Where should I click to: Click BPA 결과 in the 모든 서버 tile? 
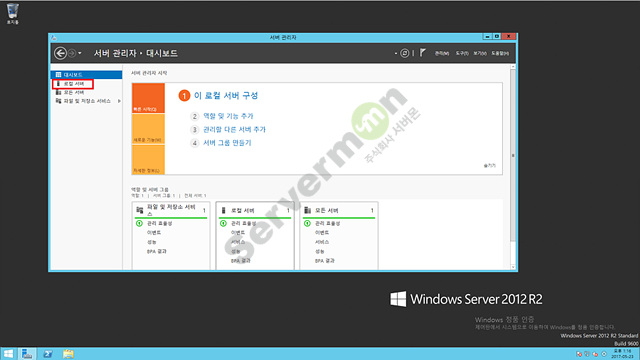click(x=325, y=261)
